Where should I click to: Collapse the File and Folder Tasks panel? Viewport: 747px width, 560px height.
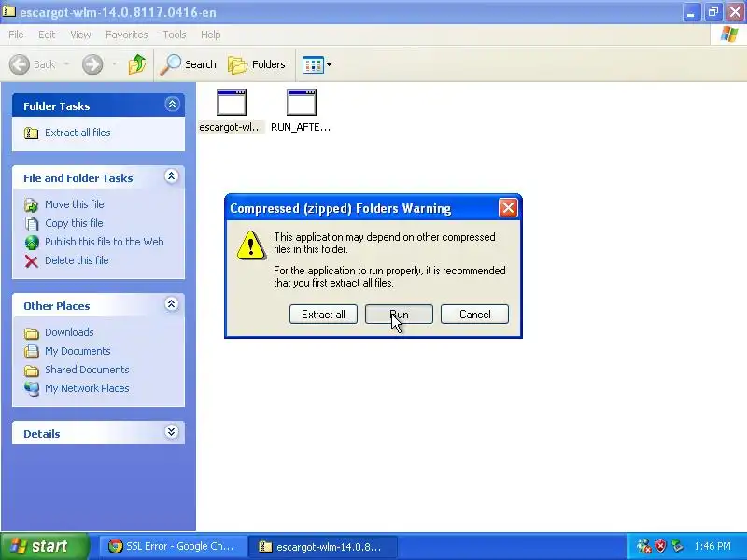172,176
